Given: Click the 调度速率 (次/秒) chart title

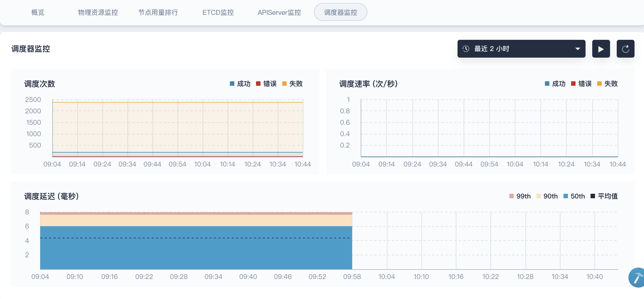Looking at the screenshot, I should [368, 84].
